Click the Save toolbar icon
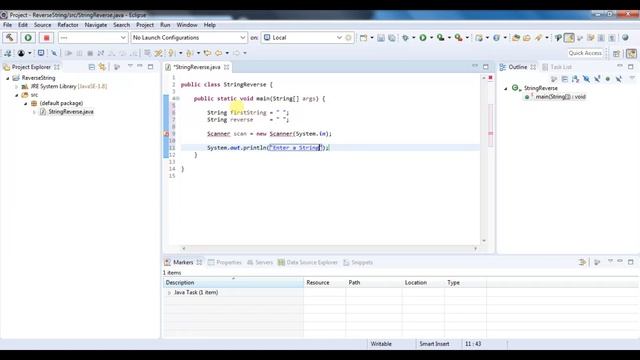This screenshot has width=640, height=360. click(x=381, y=38)
